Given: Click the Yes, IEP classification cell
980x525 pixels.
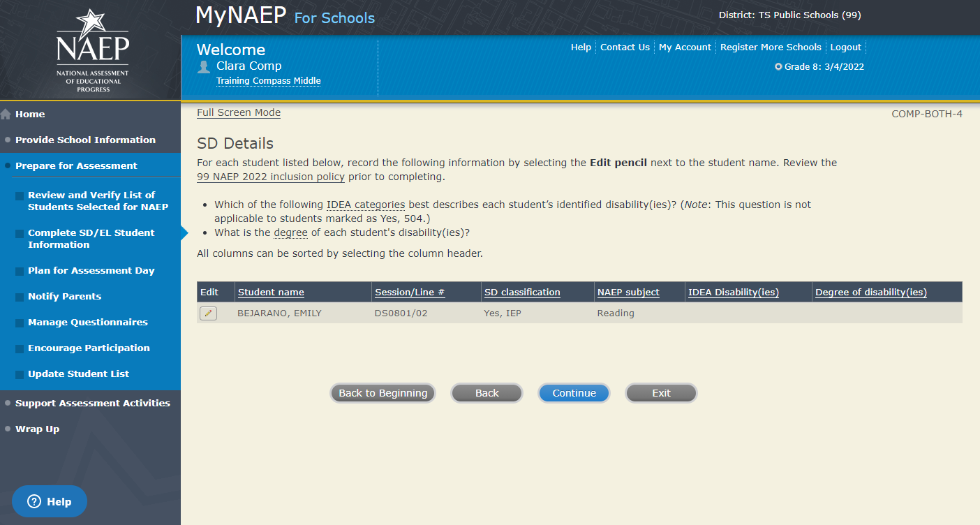Looking at the screenshot, I should click(x=503, y=313).
